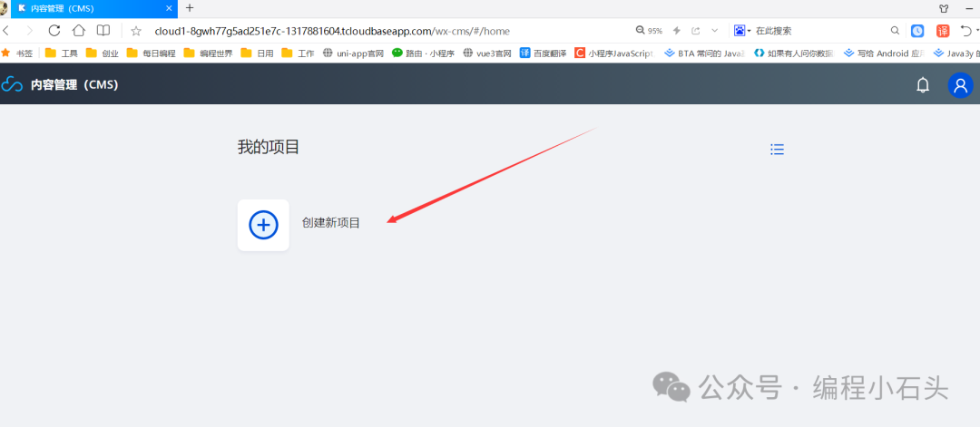Bookmark page with star icon
The width and height of the screenshot is (980, 427).
pos(135,31)
